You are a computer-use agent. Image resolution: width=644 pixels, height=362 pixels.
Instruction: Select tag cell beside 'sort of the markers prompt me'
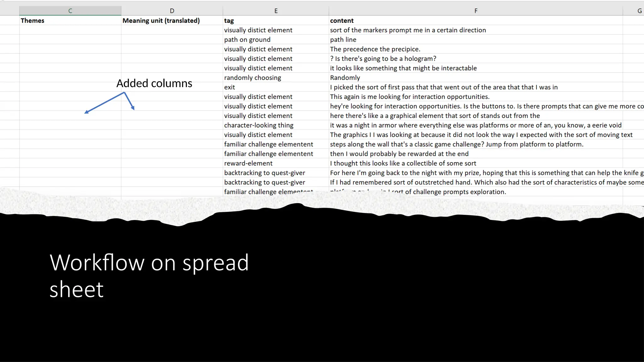pyautogui.click(x=276, y=30)
